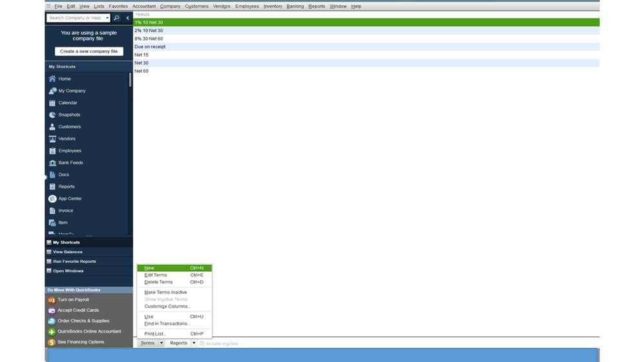Choose Print List in the popup menu

pyautogui.click(x=175, y=334)
